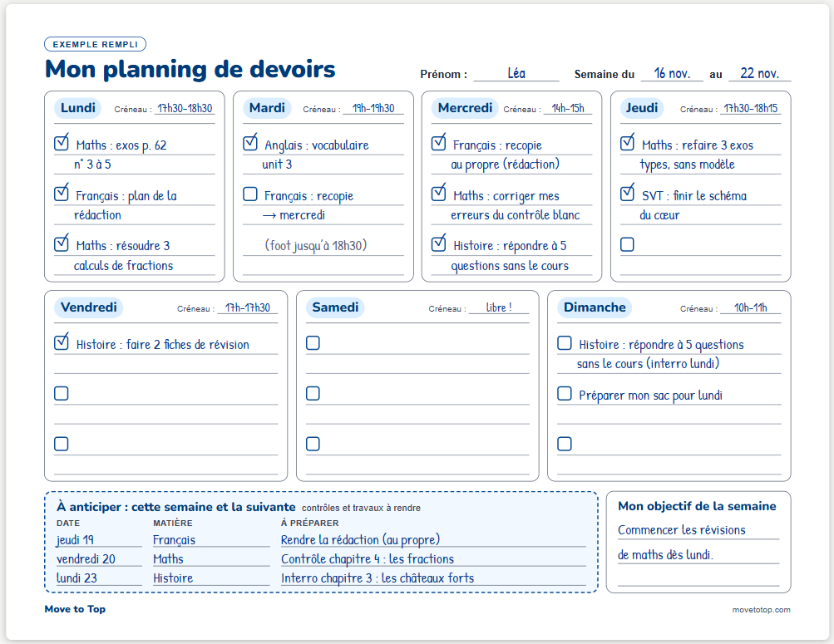The width and height of the screenshot is (834, 644).
Task: Click the end date field '22 nov.'
Action: 759,73
